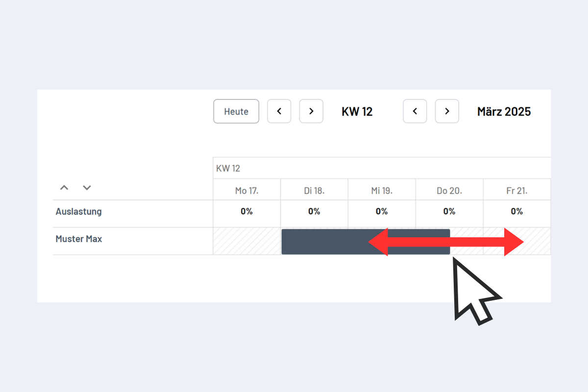Advance to the next month

447,112
